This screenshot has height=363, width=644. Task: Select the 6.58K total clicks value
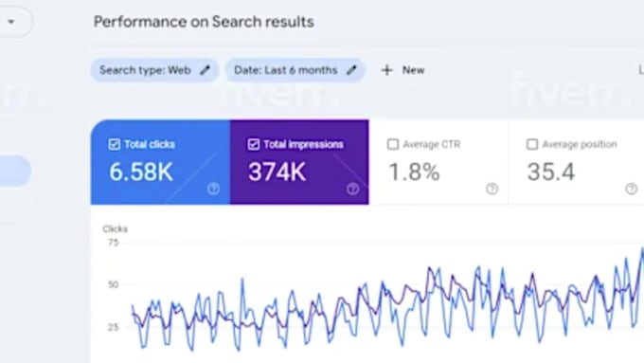141,172
